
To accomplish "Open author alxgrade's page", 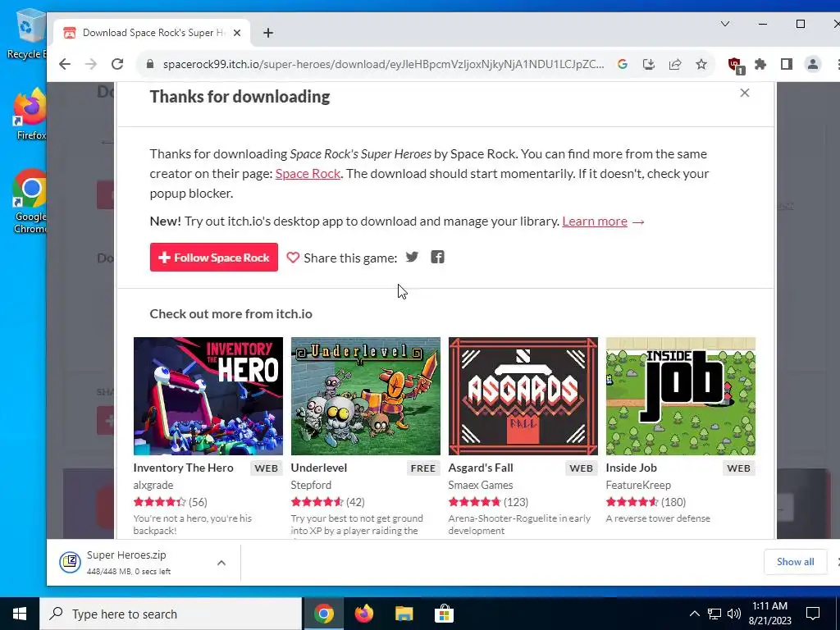I will [153, 485].
